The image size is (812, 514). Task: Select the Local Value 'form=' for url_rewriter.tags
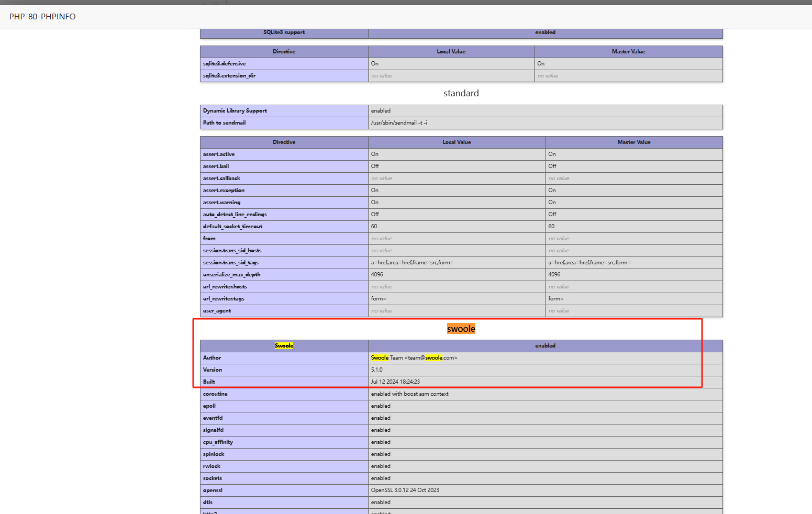click(379, 299)
